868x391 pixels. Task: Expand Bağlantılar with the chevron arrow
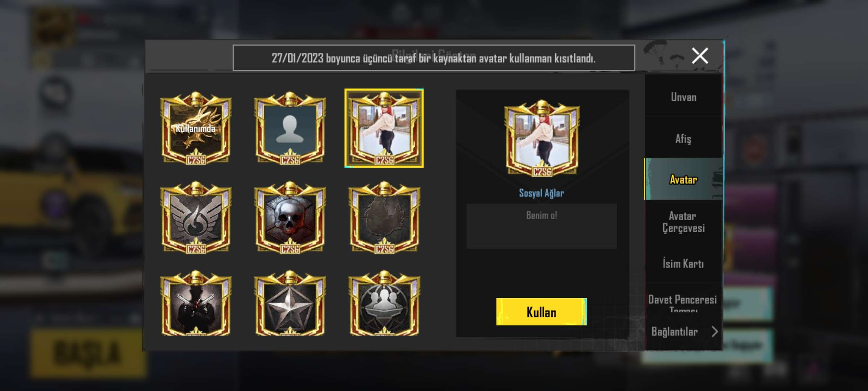(714, 332)
